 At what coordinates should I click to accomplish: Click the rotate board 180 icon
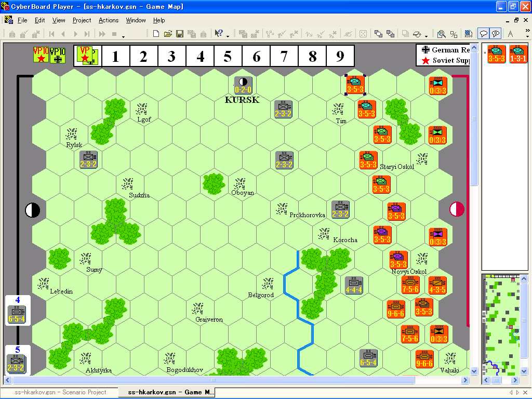468,34
